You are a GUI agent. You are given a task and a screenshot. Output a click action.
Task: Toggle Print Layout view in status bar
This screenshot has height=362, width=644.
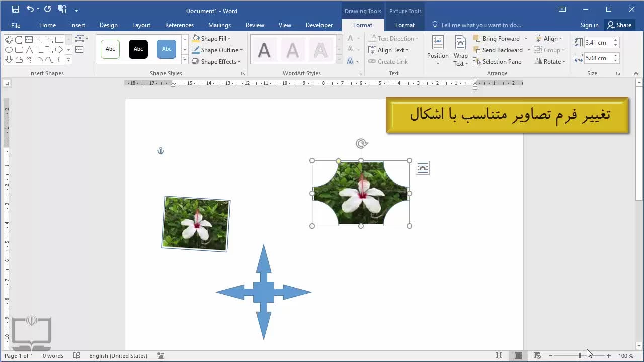(518, 356)
